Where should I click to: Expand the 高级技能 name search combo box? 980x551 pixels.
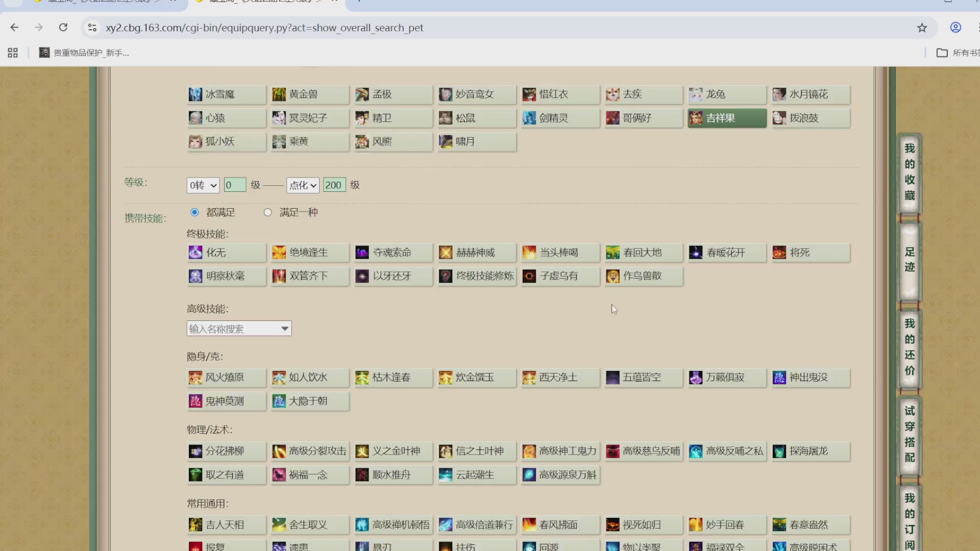coord(285,329)
